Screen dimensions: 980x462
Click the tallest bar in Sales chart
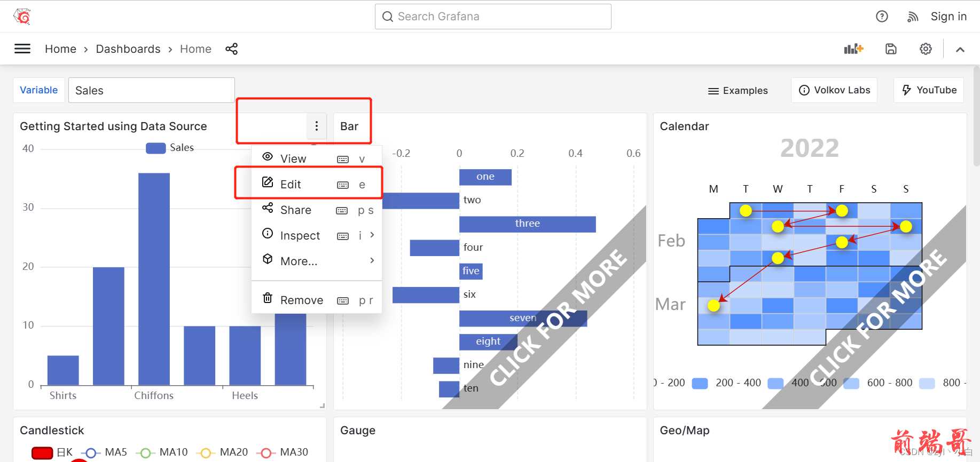click(154, 278)
